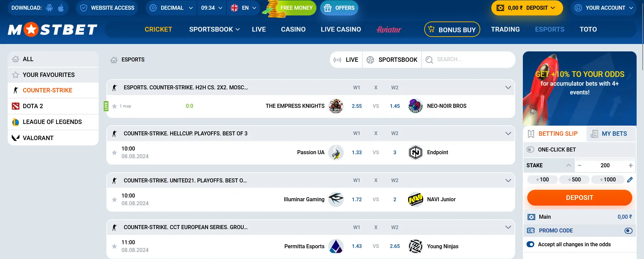Click the Endpoint team logo

tap(415, 153)
